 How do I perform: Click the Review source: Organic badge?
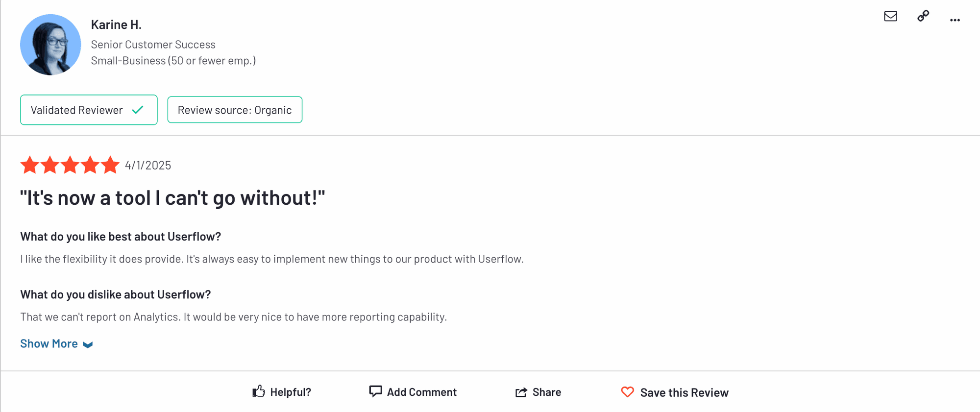coord(235,110)
